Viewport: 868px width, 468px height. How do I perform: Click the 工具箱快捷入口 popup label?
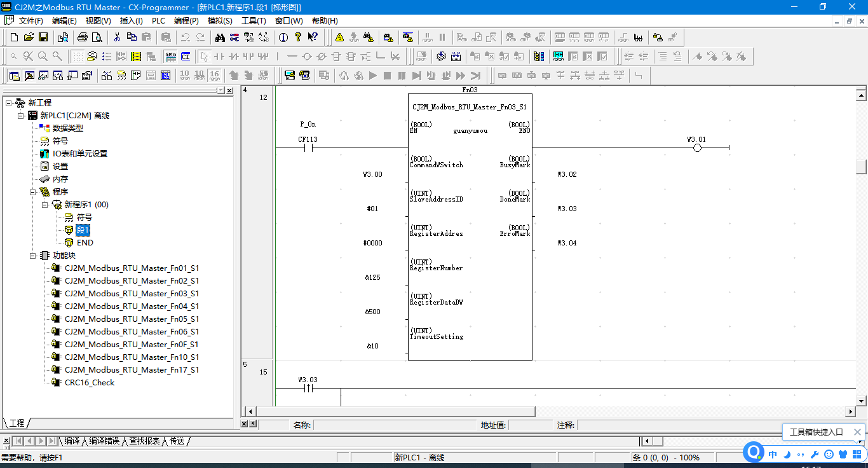816,432
